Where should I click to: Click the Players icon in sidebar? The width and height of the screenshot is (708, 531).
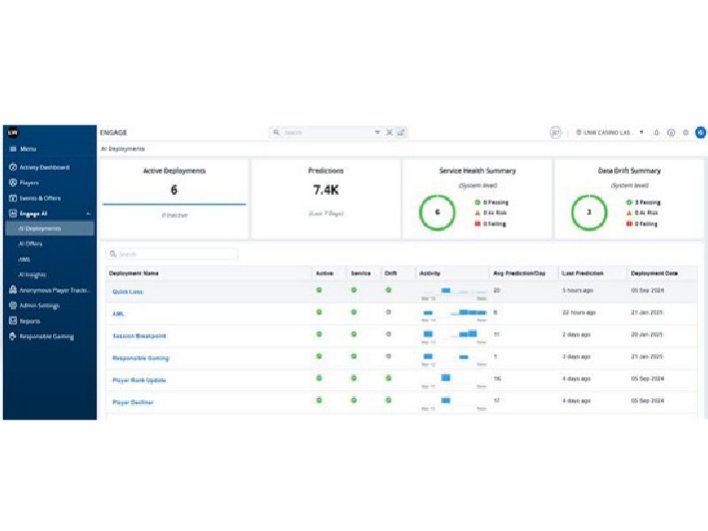(x=13, y=183)
